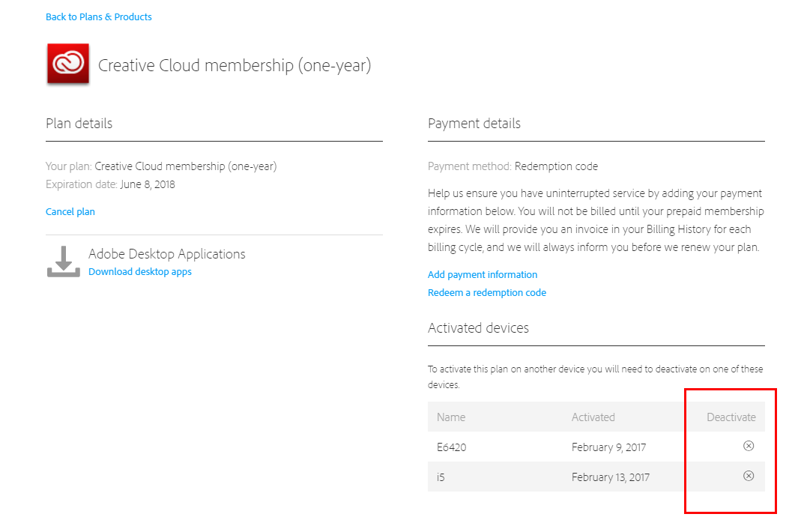Click the Cancel plan link
The image size is (810, 532).
click(70, 211)
